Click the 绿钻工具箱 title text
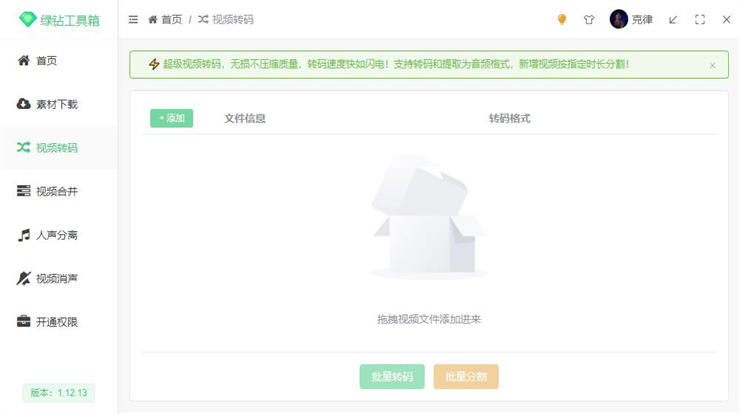The image size is (740, 414). [x=70, y=20]
